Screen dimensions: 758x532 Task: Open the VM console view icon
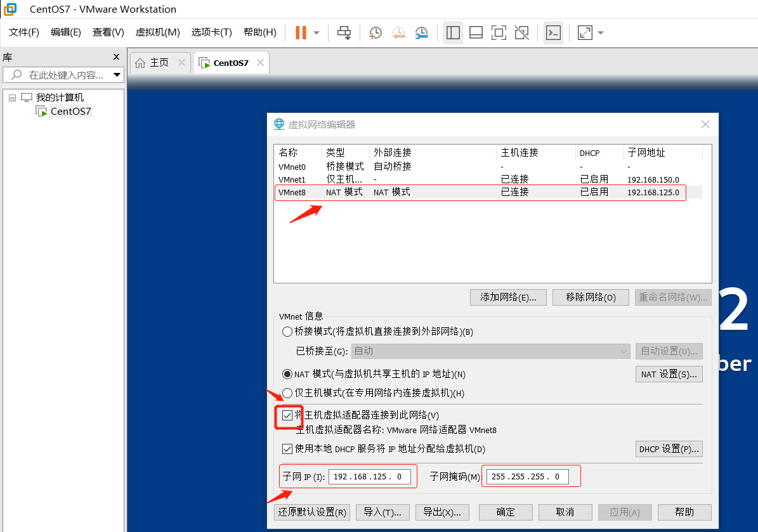tap(553, 32)
